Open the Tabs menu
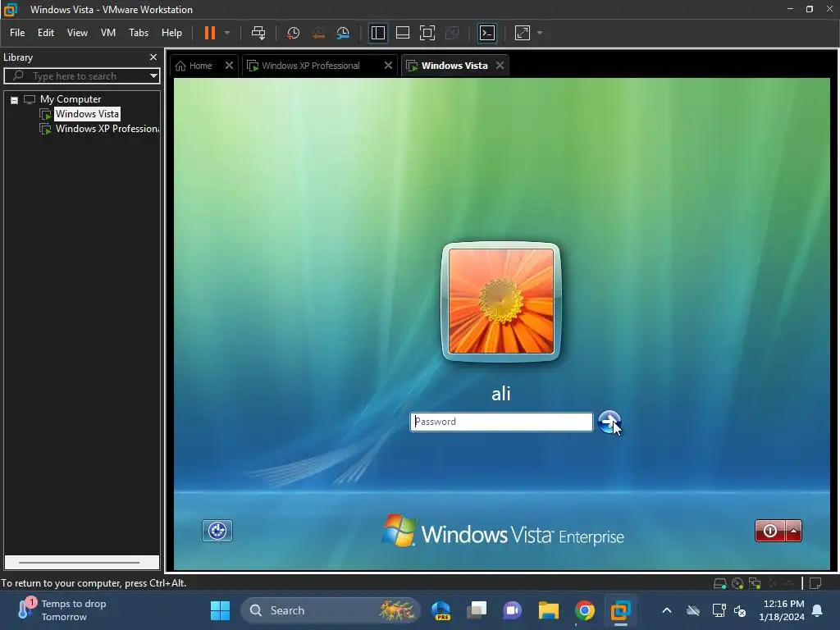This screenshot has height=630, width=840. [138, 33]
